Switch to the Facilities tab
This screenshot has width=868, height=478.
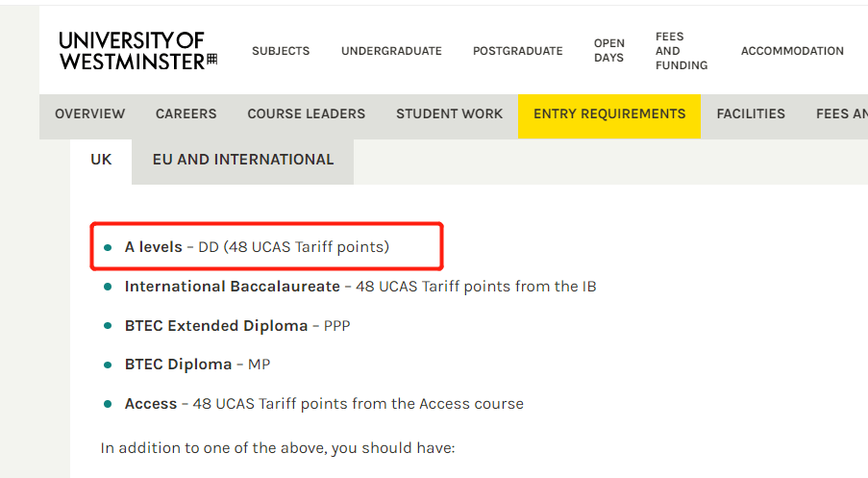click(751, 114)
